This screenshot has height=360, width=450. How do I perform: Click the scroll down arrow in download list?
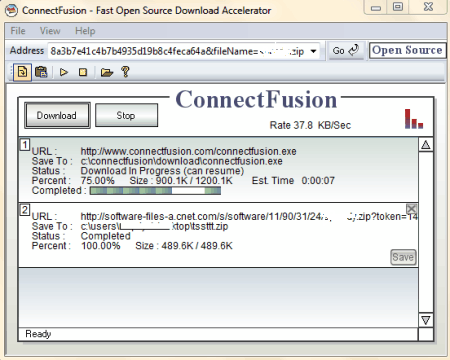(x=426, y=320)
